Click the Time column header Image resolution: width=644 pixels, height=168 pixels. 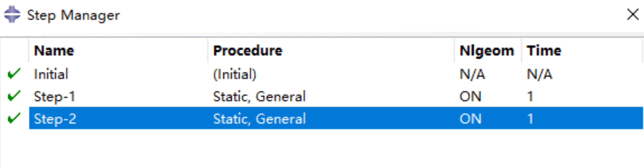544,51
